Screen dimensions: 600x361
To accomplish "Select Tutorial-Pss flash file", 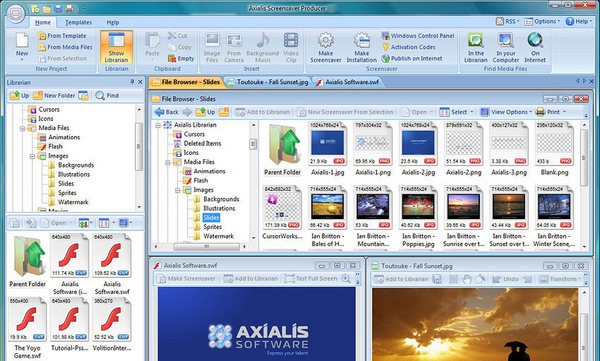I will 70,325.
